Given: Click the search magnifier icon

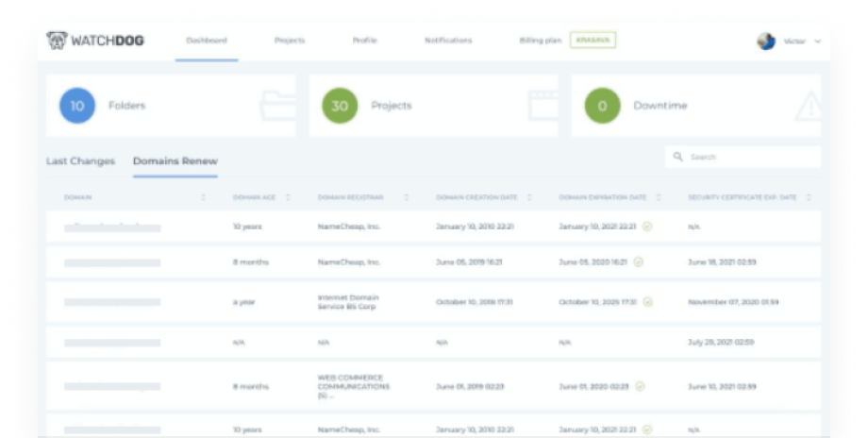Looking at the screenshot, I should [678, 157].
